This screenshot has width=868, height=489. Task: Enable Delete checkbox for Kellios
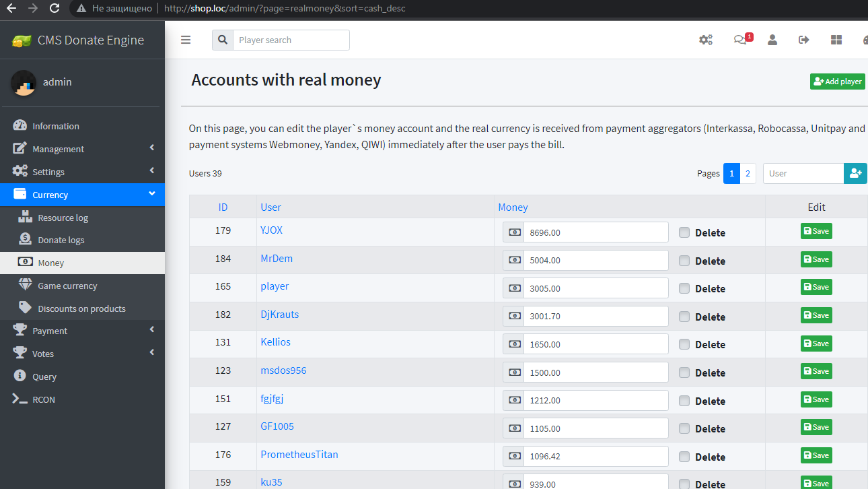tap(684, 344)
